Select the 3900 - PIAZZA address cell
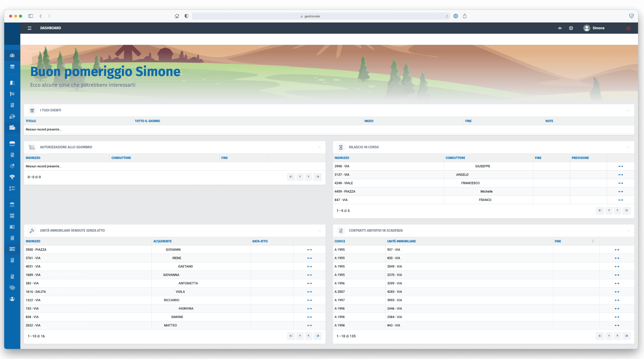This screenshot has width=644, height=359. coord(88,250)
